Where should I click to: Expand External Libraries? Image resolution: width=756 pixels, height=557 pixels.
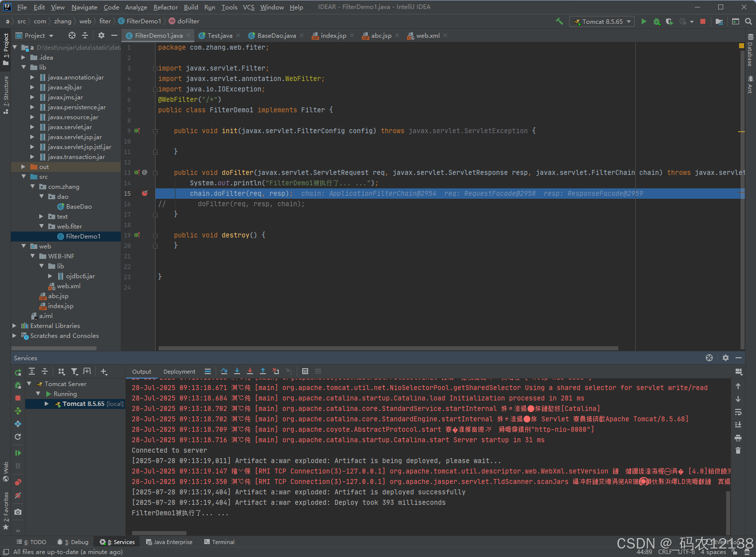(x=14, y=325)
